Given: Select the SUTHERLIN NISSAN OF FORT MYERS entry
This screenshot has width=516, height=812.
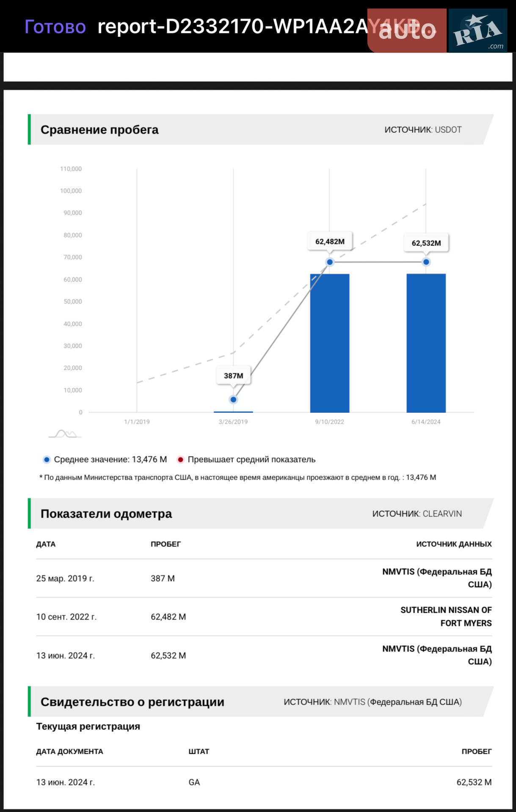Looking at the screenshot, I should click(446, 617).
